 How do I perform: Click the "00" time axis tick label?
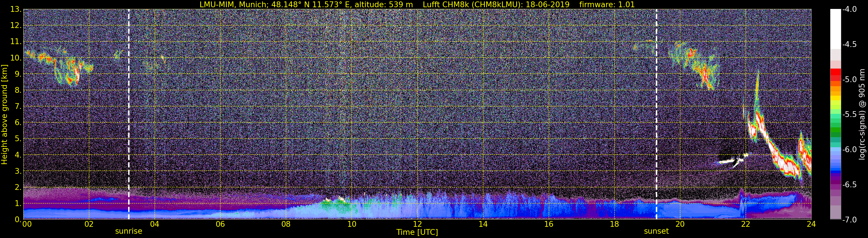coord(26,224)
